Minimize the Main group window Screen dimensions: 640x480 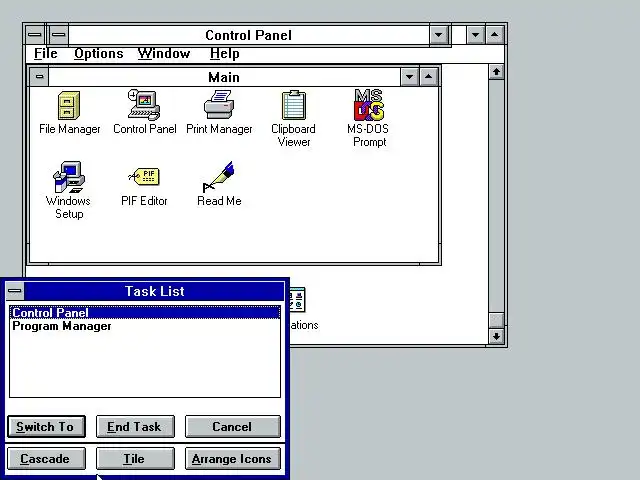click(x=410, y=77)
